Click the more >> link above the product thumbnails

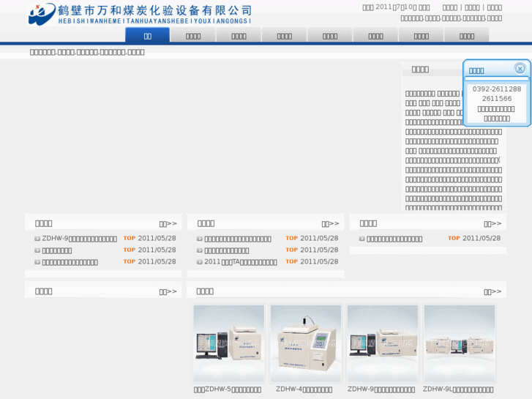pos(492,291)
